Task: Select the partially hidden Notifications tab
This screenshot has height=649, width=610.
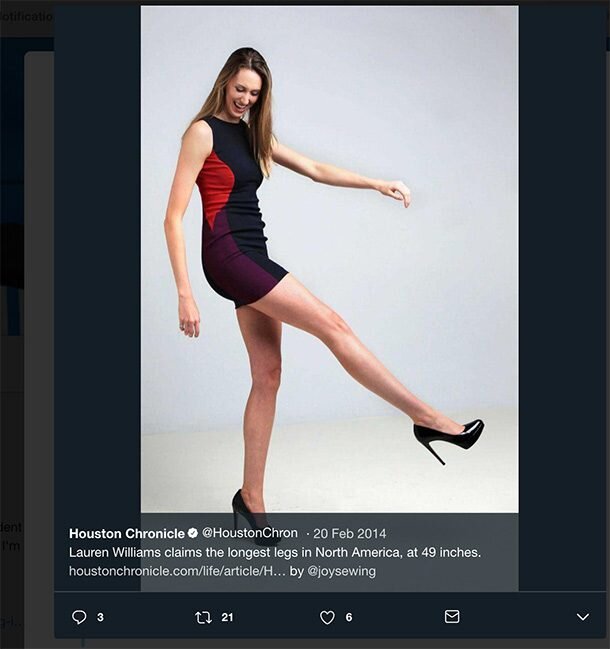Action: (26, 17)
